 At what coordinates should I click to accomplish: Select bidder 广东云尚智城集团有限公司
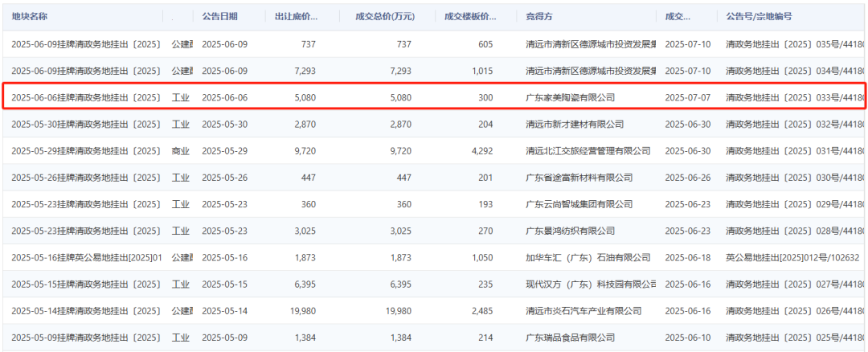coord(579,204)
